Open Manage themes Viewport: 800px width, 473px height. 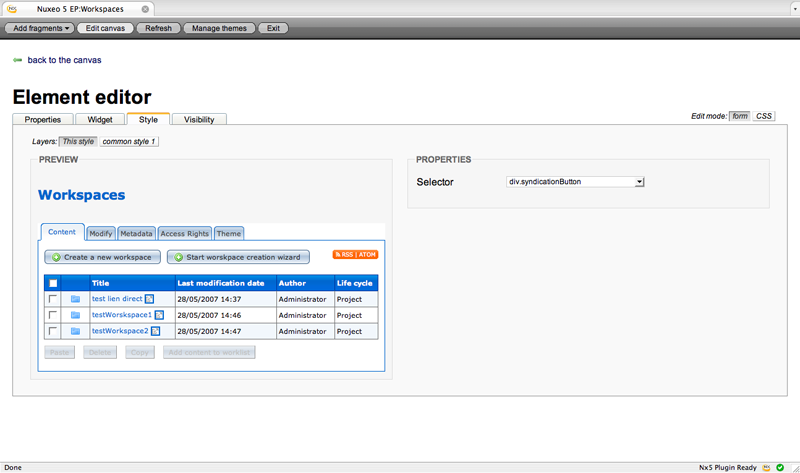click(219, 29)
